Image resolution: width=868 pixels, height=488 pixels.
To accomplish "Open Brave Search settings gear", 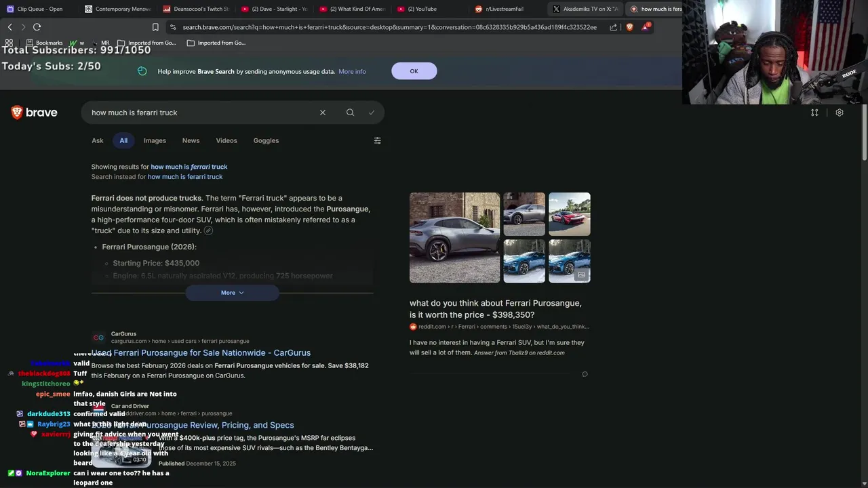I will [840, 113].
